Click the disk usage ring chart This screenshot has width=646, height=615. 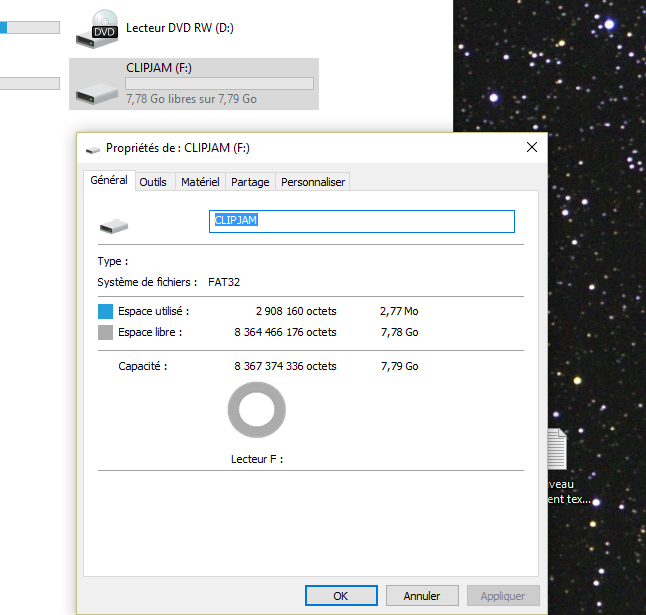(257, 410)
